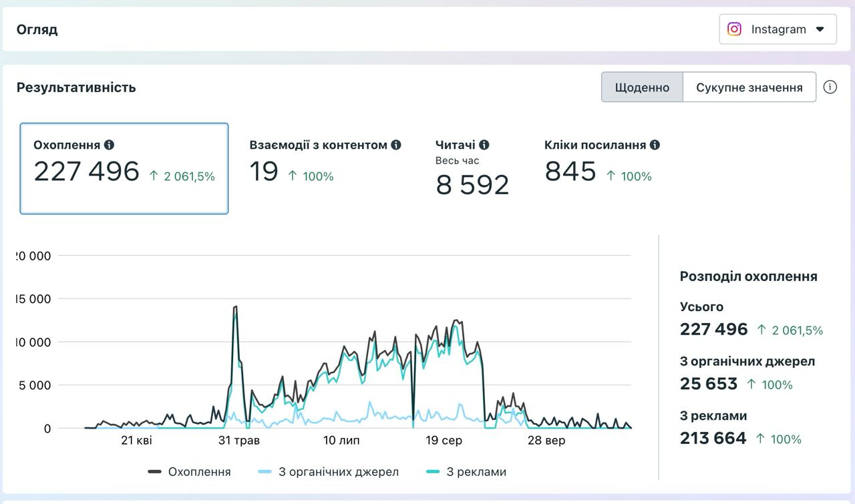Select the Охоплення metric card
The image size is (855, 504).
(x=124, y=168)
